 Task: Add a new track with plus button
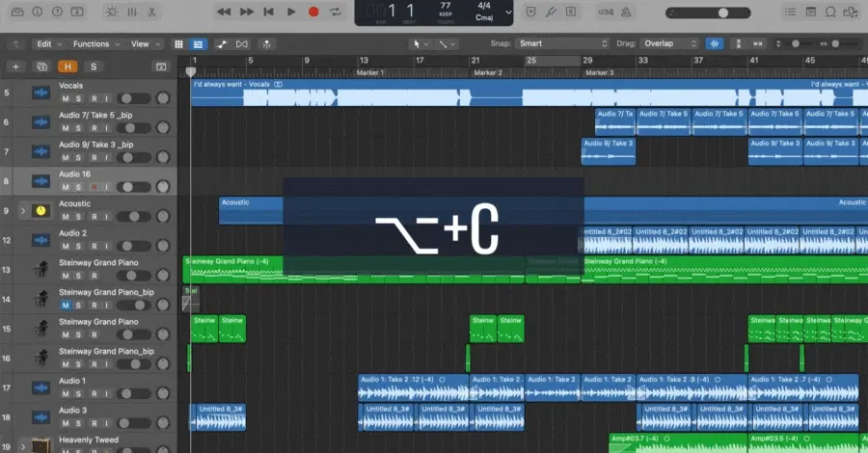[15, 67]
